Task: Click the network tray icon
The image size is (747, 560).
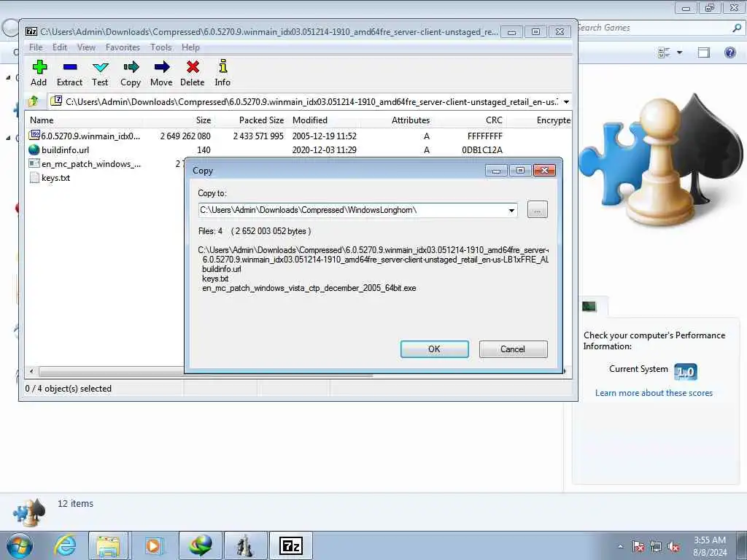Action: click(656, 546)
